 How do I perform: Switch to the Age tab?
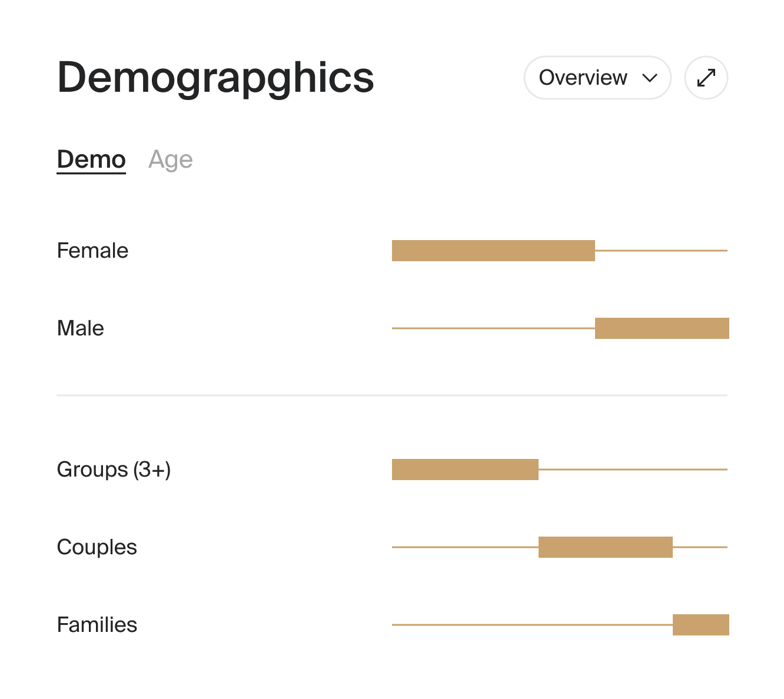tap(171, 158)
